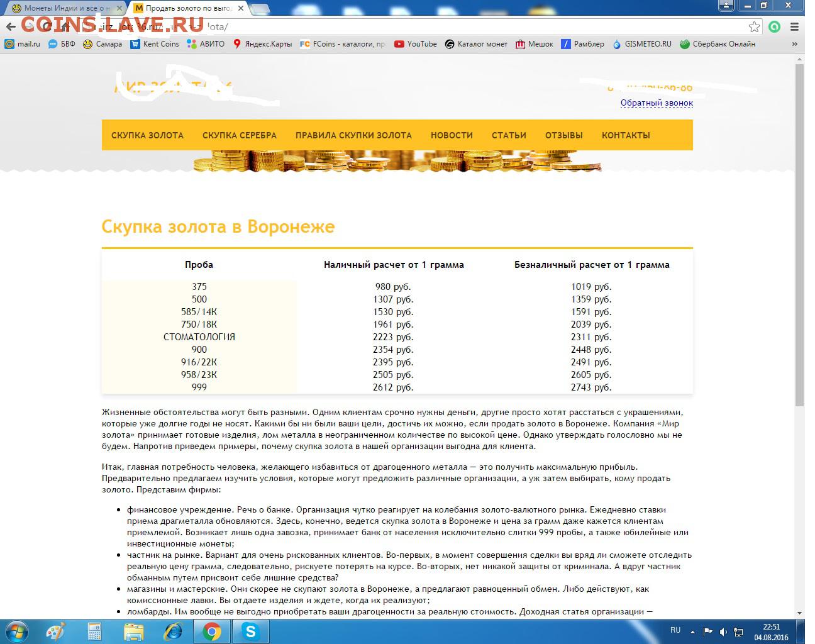The width and height of the screenshot is (815, 644).
Task: Click the 980 руб. cash price
Action: pyautogui.click(x=393, y=287)
